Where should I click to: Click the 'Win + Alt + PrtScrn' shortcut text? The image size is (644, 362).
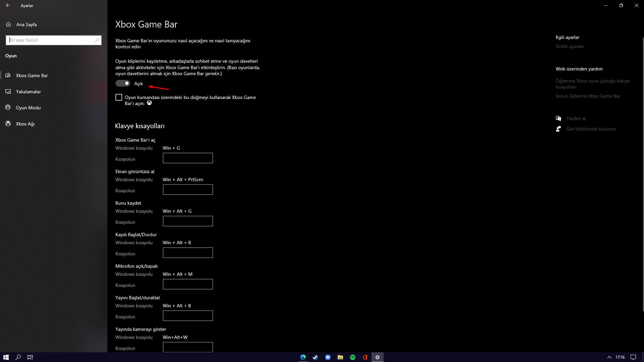coord(183,179)
